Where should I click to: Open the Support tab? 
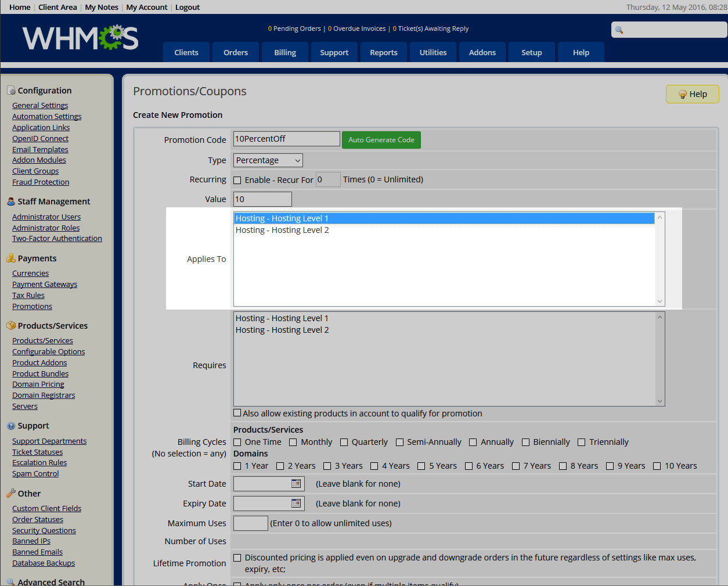pyautogui.click(x=334, y=52)
